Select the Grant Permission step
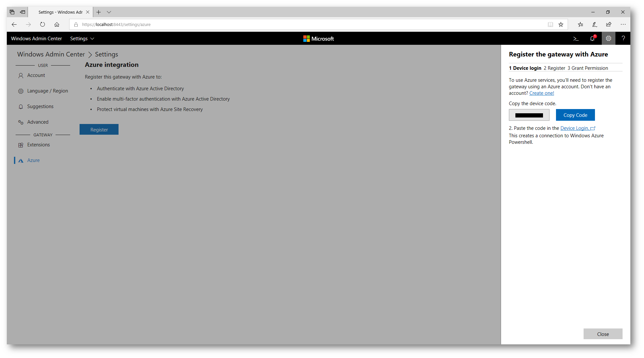Image resolution: width=644 pixels, height=358 pixels. (588, 68)
